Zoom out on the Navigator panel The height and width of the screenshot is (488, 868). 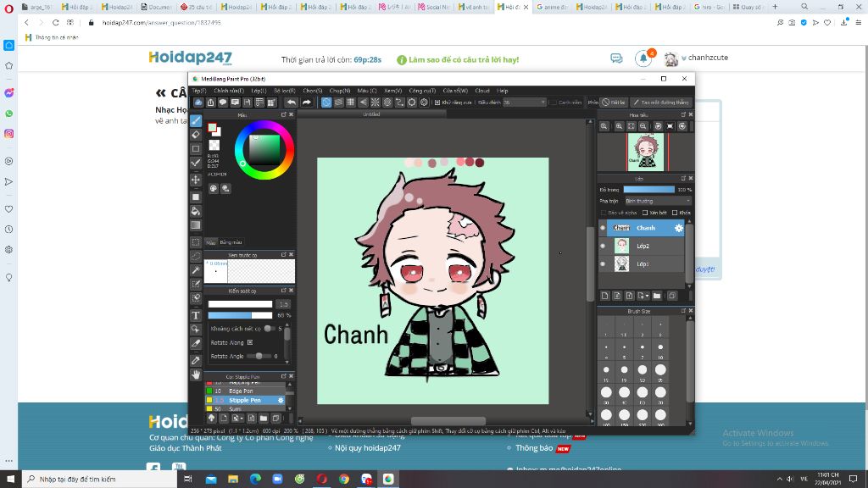tap(643, 126)
